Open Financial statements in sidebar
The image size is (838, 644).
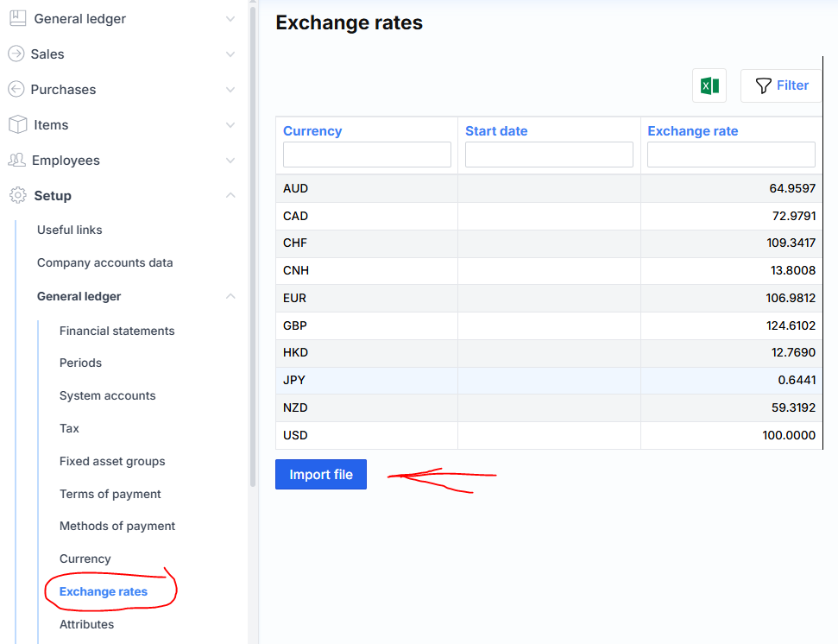coord(117,331)
